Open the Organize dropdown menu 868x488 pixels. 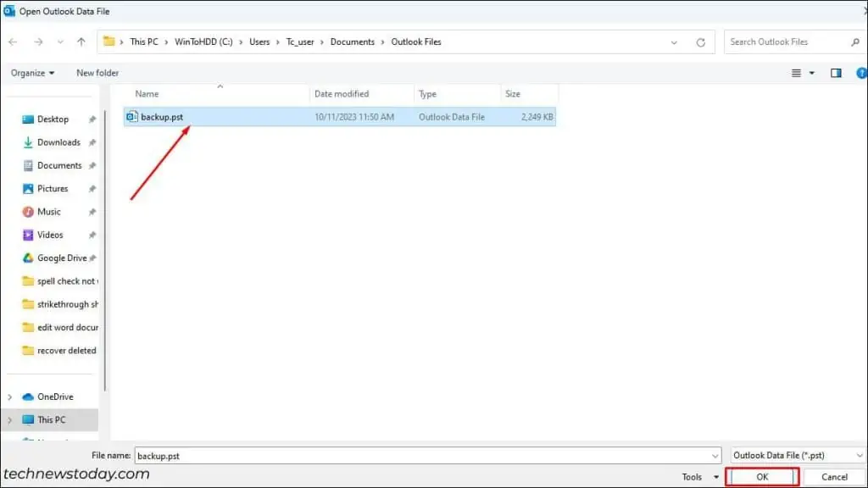(x=31, y=73)
